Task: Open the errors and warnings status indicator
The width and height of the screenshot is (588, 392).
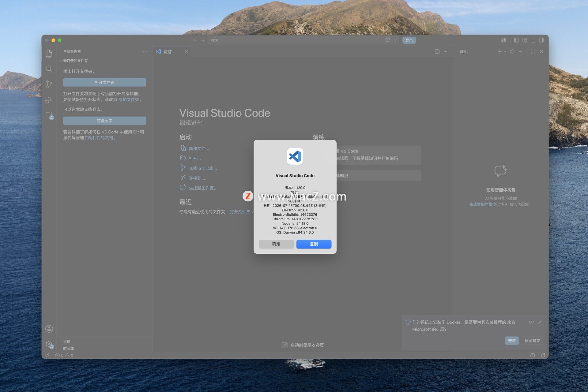Action: 64,355
